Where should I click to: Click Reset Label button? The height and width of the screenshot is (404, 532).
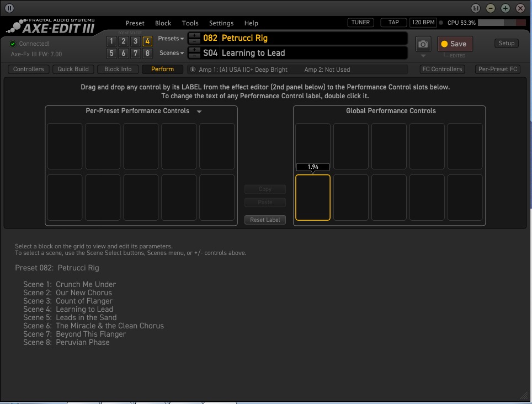point(265,220)
